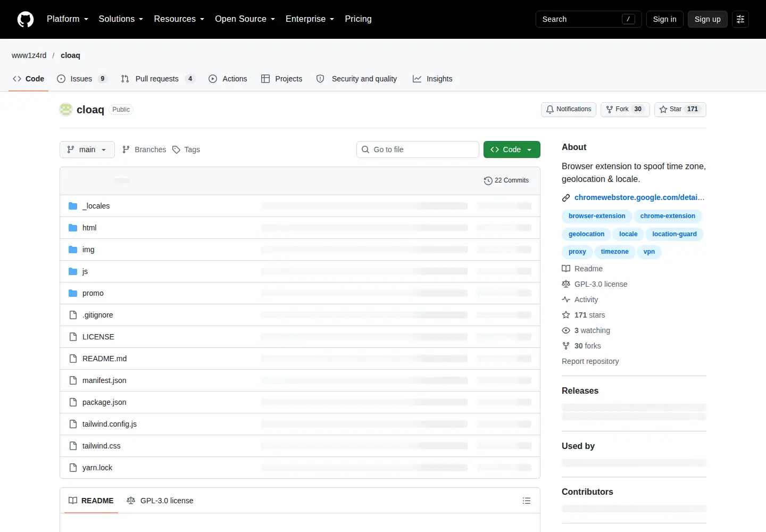This screenshot has height=532, width=766.
Task: Open the tailwind.config.js file
Action: [x=110, y=424]
